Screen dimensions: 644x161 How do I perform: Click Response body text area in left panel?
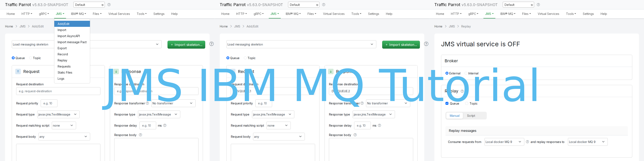tap(156, 149)
